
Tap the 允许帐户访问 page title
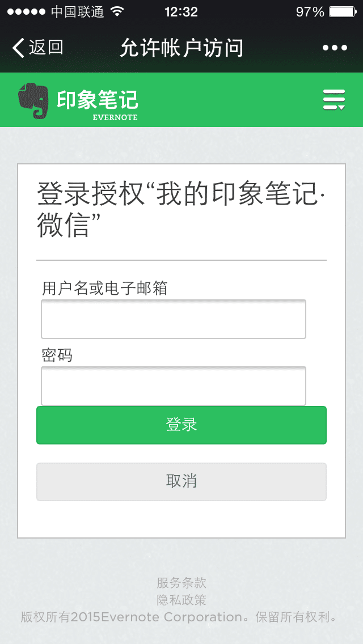coord(181,48)
